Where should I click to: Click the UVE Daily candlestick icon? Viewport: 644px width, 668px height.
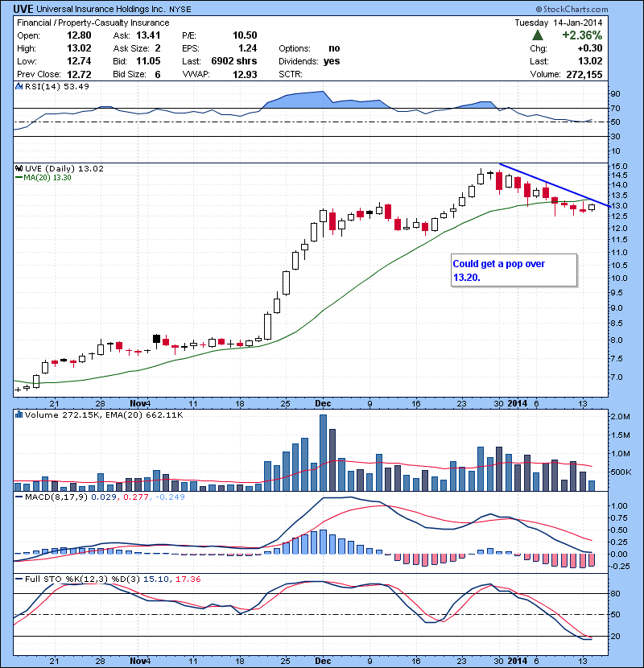point(19,169)
